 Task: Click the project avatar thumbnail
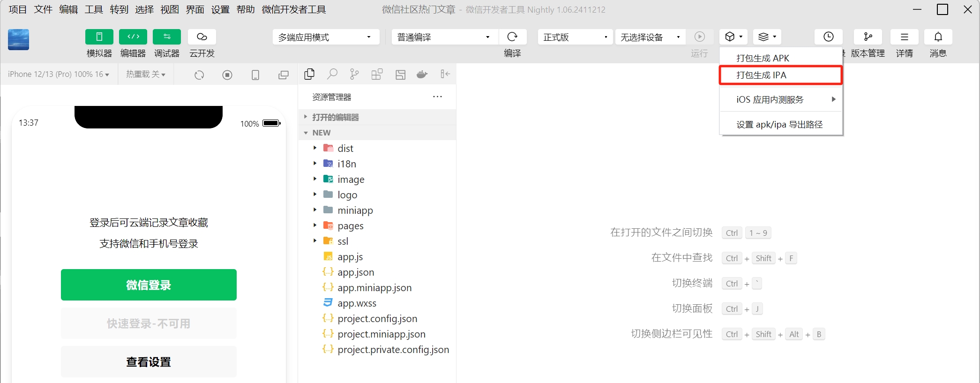pyautogui.click(x=19, y=39)
